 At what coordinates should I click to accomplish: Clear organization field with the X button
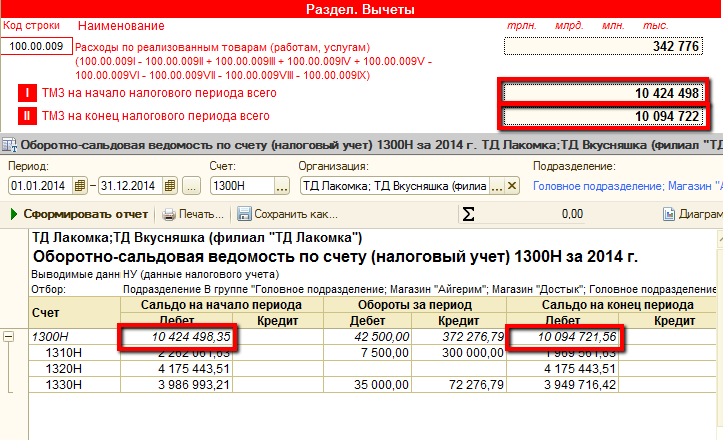pyautogui.click(x=513, y=186)
